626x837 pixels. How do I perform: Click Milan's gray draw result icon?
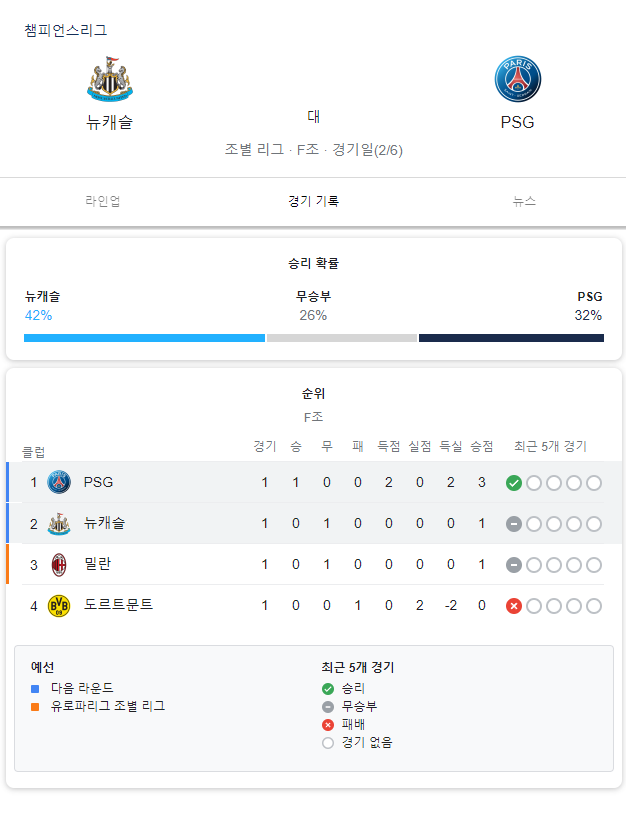(513, 565)
